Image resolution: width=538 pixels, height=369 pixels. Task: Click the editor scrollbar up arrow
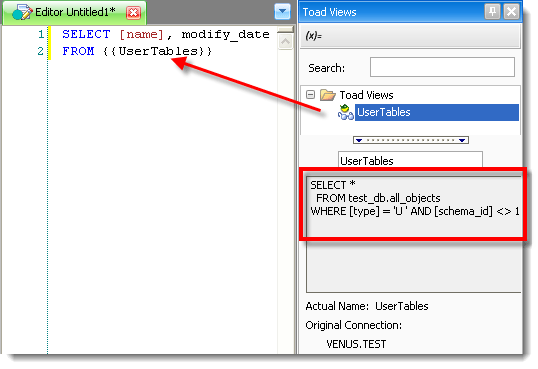point(285,42)
